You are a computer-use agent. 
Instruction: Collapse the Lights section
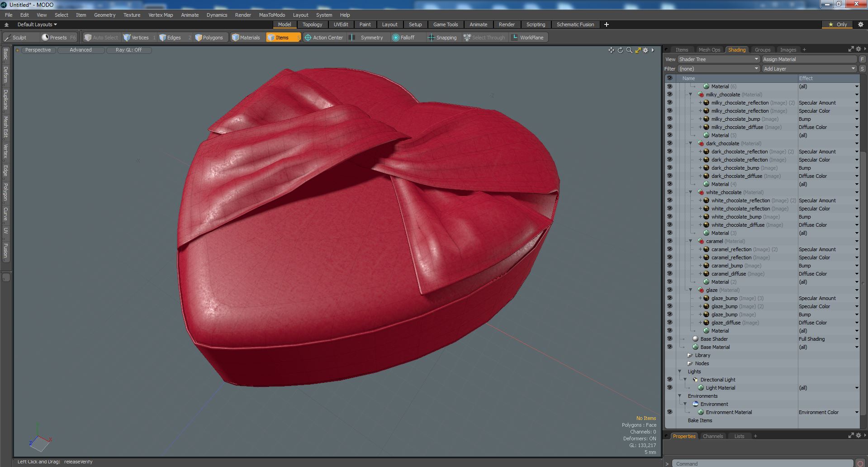[679, 372]
